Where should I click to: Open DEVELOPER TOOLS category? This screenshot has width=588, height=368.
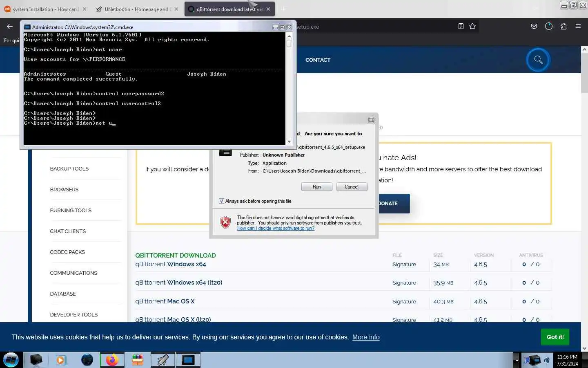(x=73, y=314)
